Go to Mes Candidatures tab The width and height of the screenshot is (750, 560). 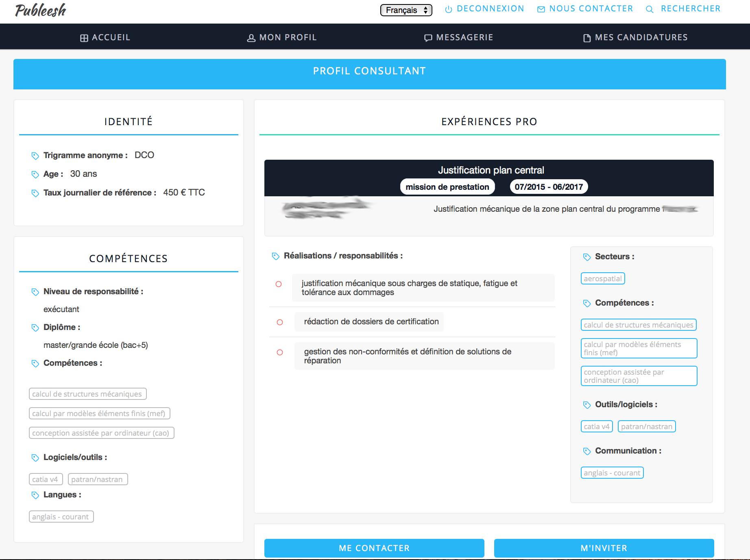pos(635,37)
